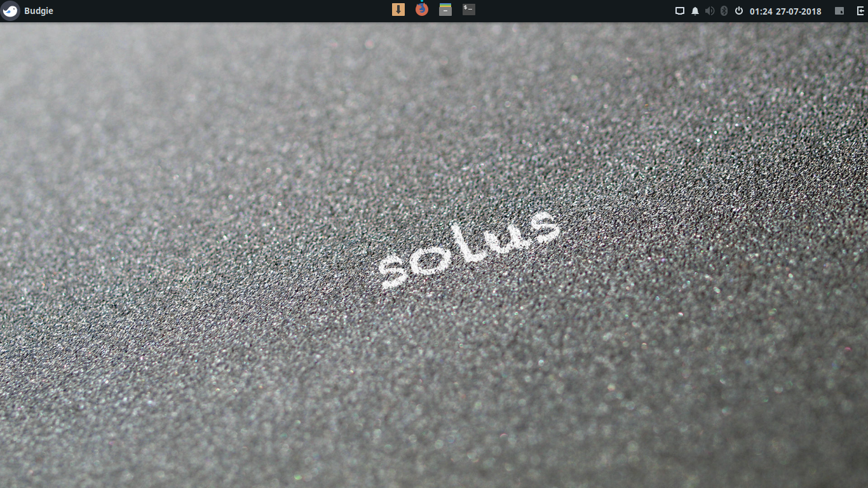Viewport: 868px width, 488px height.
Task: Open the file manager launcher
Action: point(445,10)
